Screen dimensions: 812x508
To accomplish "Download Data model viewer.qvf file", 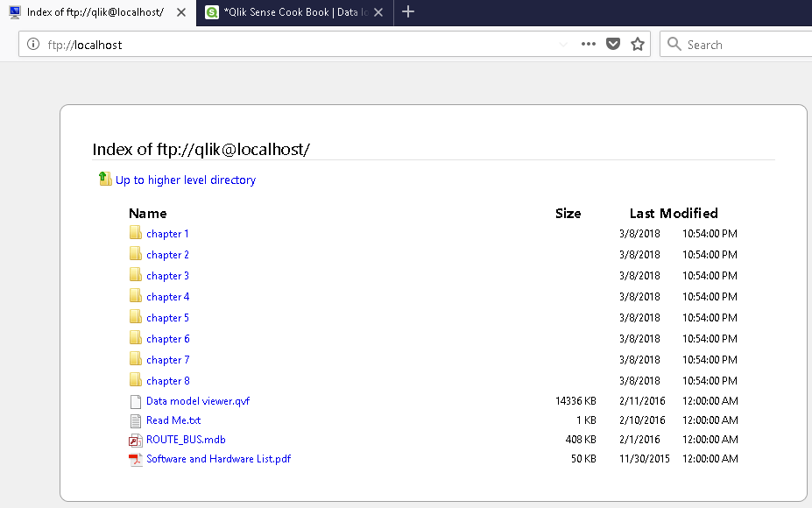I will click(x=198, y=401).
